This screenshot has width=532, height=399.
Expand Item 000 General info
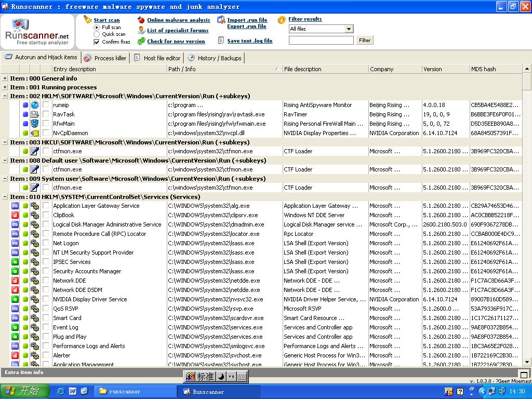point(5,78)
